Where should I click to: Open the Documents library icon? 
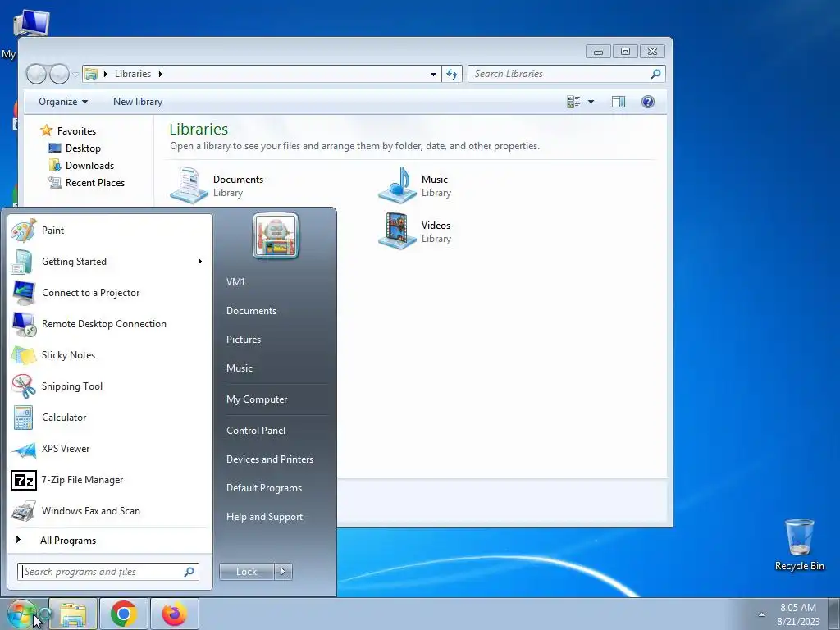pyautogui.click(x=189, y=185)
